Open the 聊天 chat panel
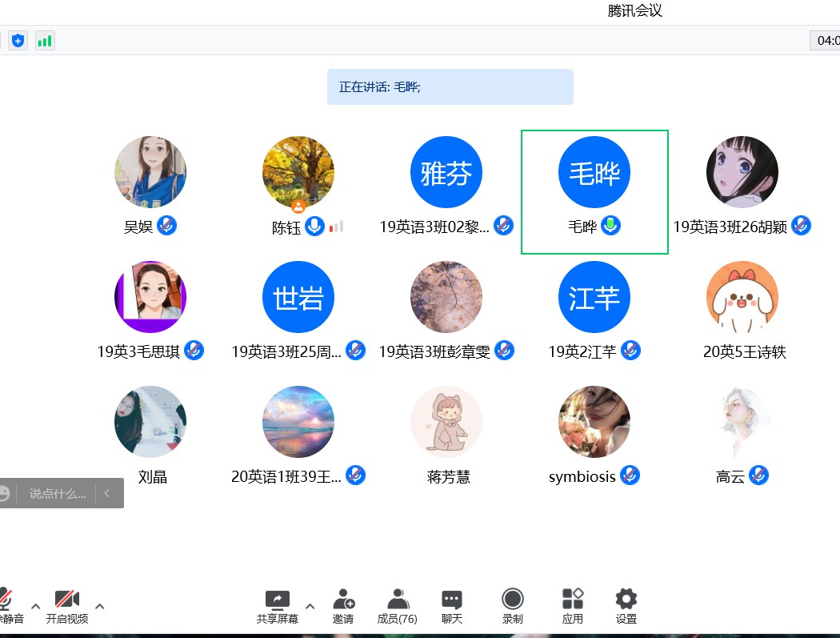The height and width of the screenshot is (638, 840). 452,600
